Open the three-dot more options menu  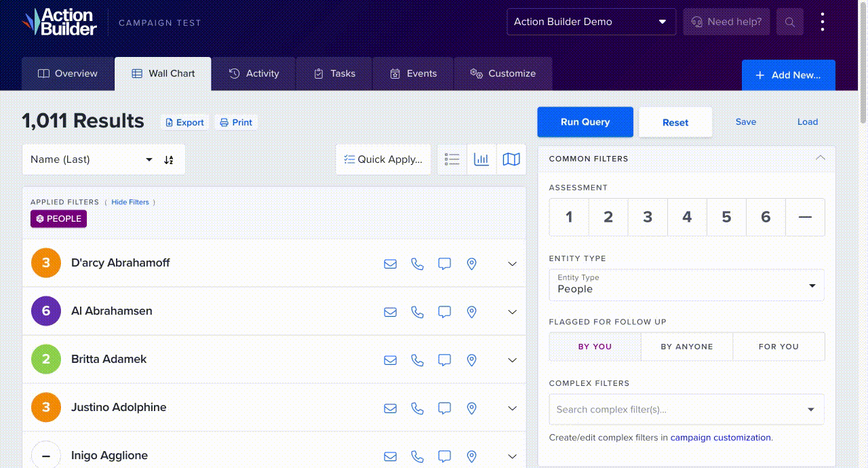[823, 22]
